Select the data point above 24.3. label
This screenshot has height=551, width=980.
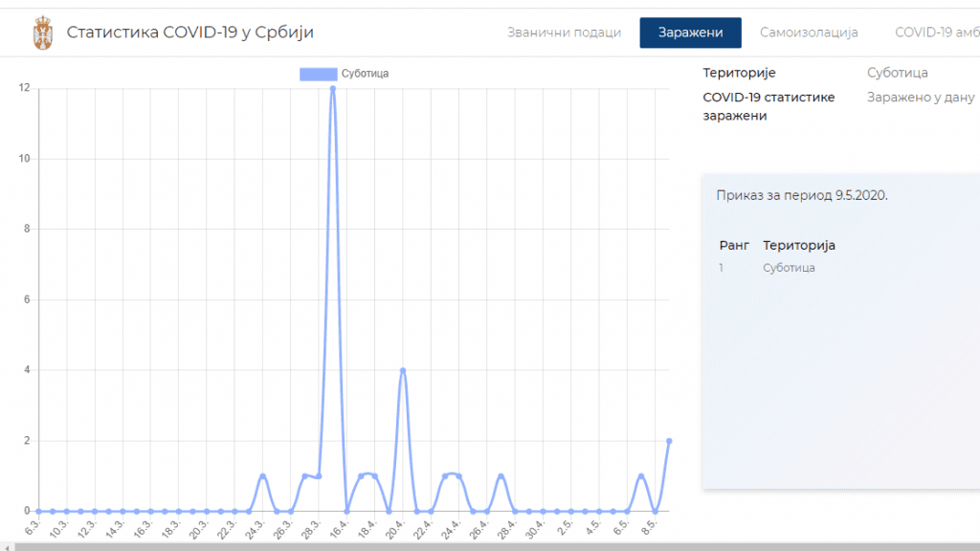(262, 476)
